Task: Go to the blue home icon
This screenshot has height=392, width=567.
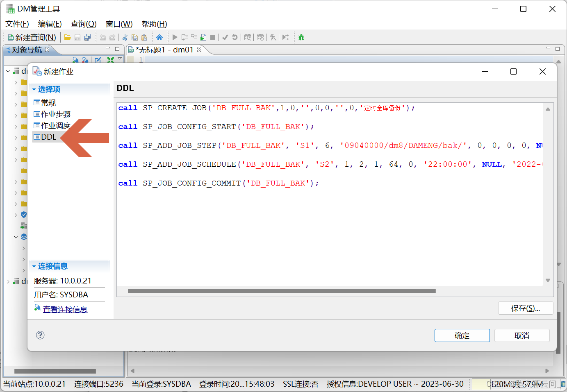Action: point(159,37)
